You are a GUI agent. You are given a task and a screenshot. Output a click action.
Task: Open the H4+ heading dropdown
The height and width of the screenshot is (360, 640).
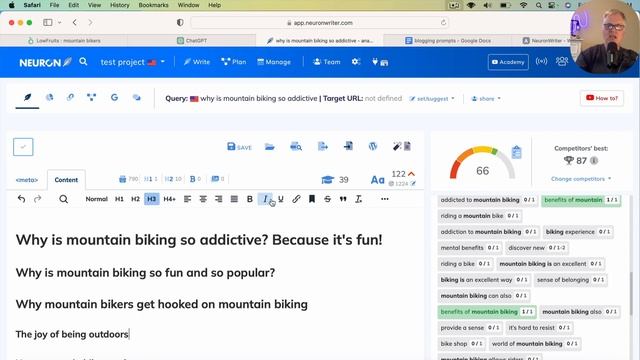tap(169, 199)
